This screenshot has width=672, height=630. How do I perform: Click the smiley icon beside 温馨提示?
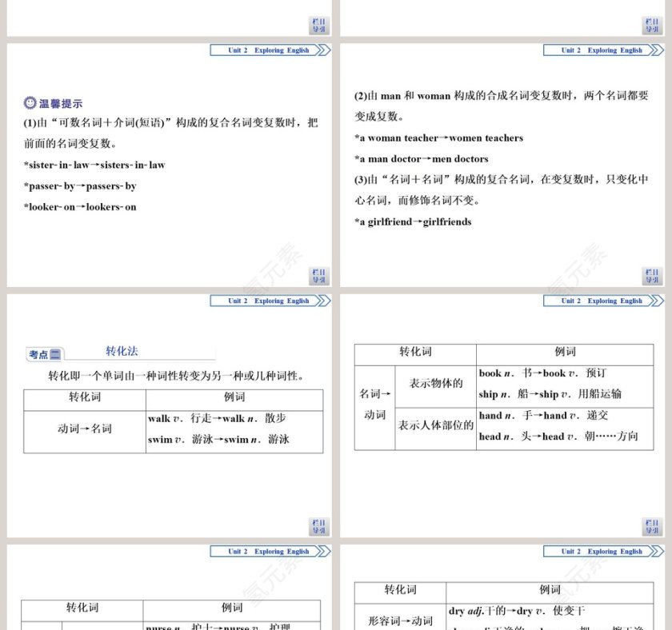coord(30,102)
